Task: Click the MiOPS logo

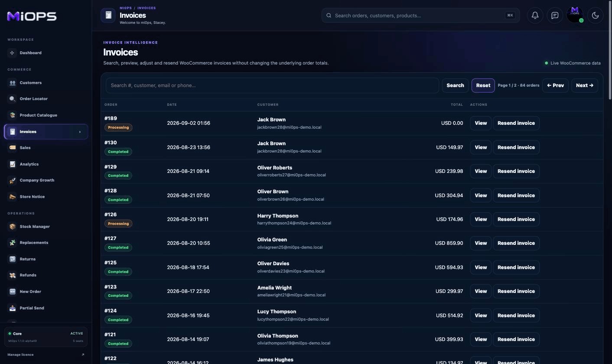Action: tap(32, 16)
